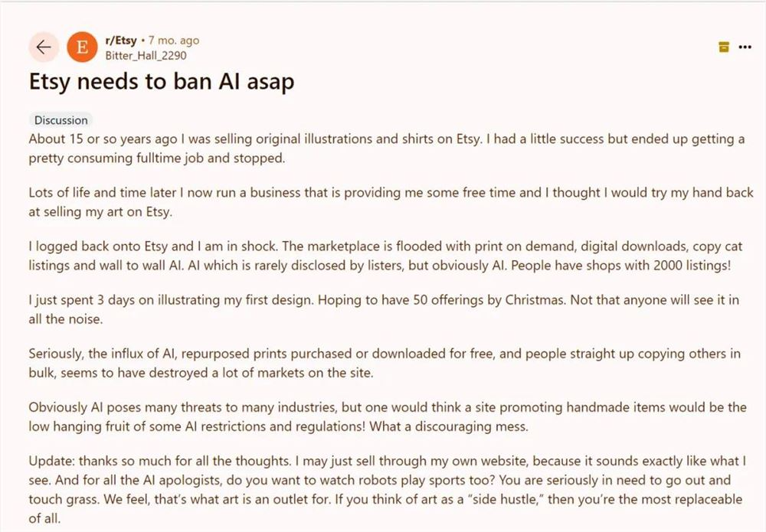Click the paragraph starting 'Lots of life and time later'
The height and width of the screenshot is (532, 766).
pos(383,202)
